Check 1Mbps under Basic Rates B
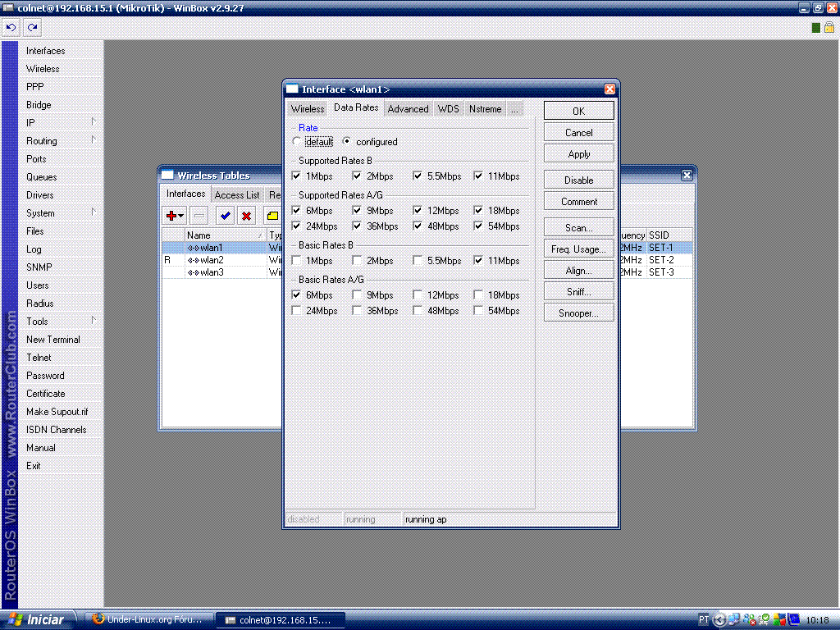 (296, 260)
